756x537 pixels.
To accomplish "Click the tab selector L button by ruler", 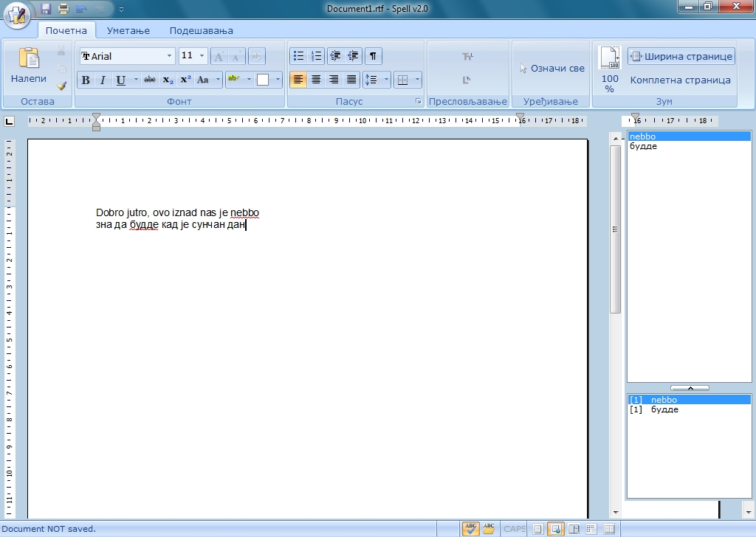I will click(9, 121).
